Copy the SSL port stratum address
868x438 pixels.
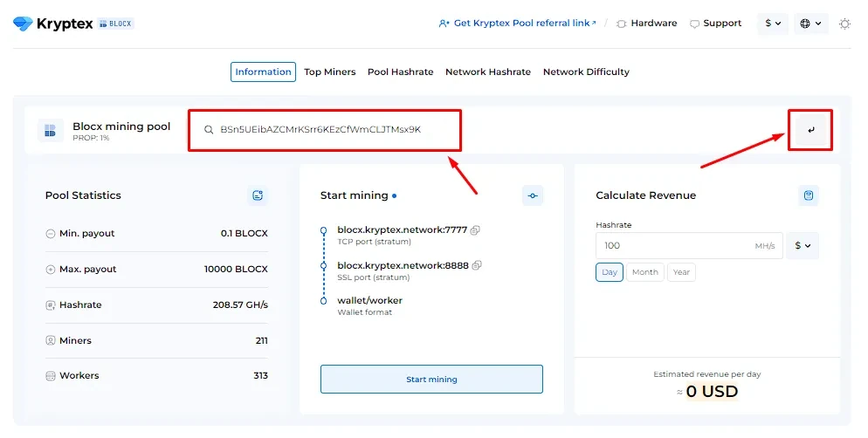pyautogui.click(x=478, y=265)
